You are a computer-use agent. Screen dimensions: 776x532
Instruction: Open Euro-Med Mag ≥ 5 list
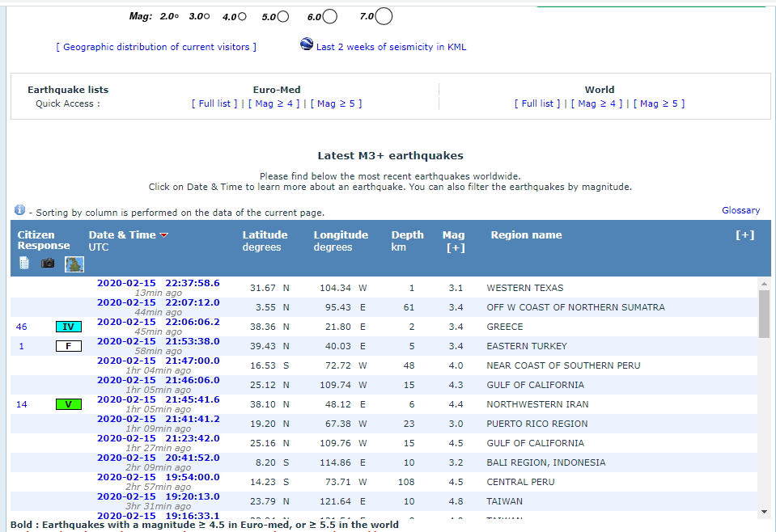point(336,103)
